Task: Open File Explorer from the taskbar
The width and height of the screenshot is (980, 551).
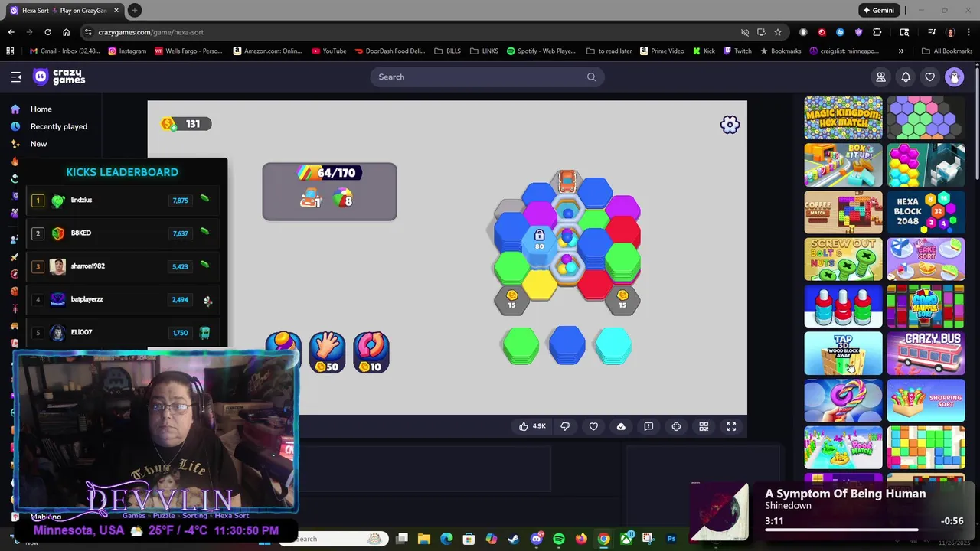Action: tap(424, 539)
